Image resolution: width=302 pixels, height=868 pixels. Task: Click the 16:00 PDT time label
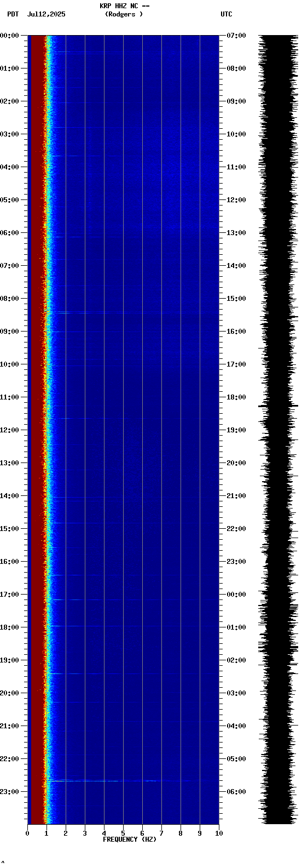(x=9, y=562)
